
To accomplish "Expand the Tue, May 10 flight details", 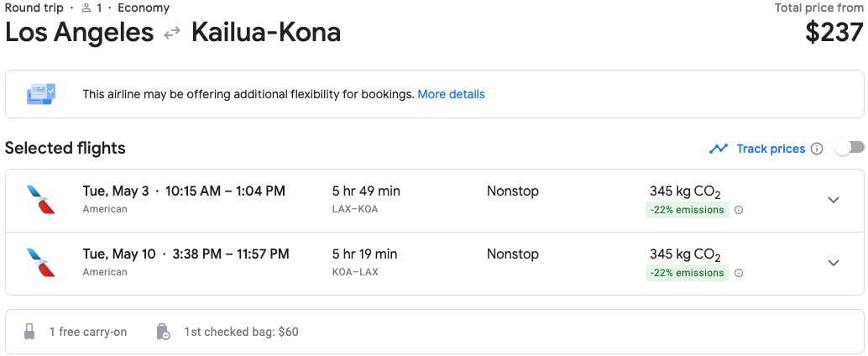I will [834, 263].
